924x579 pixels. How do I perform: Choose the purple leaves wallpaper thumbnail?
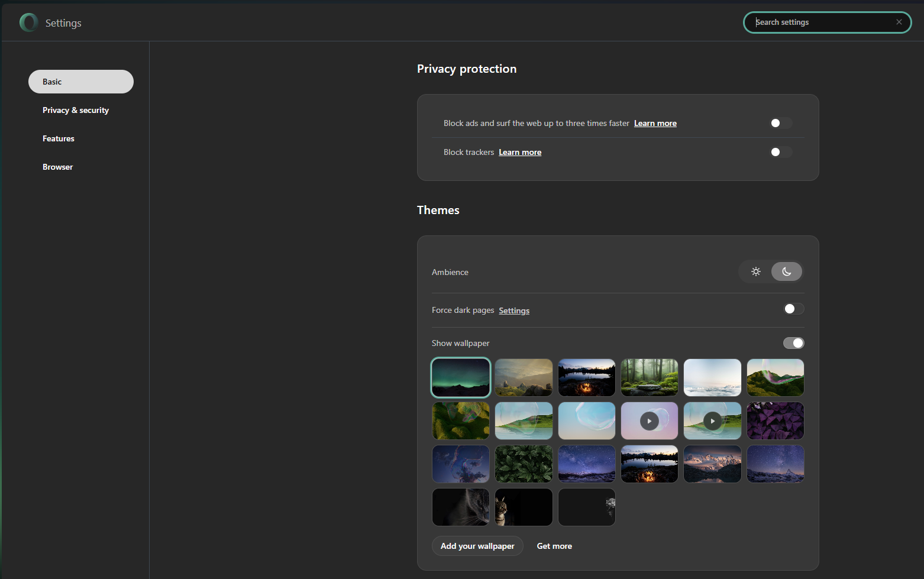[x=775, y=421]
